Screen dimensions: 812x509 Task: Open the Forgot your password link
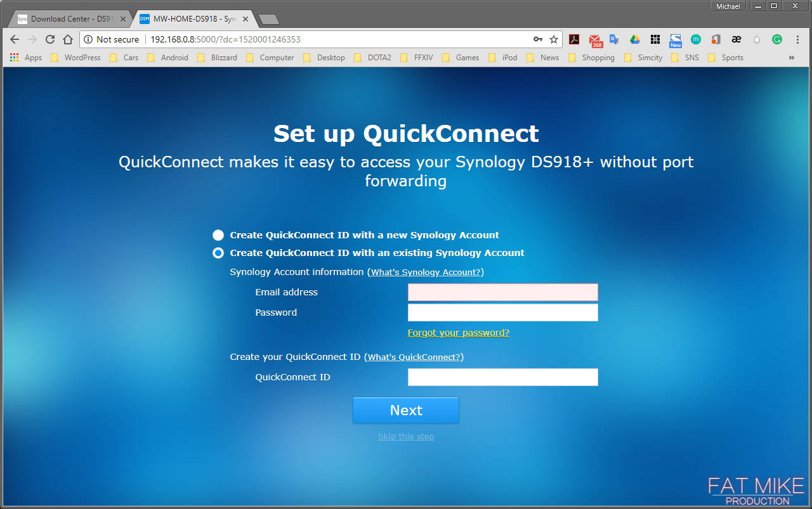[458, 333]
